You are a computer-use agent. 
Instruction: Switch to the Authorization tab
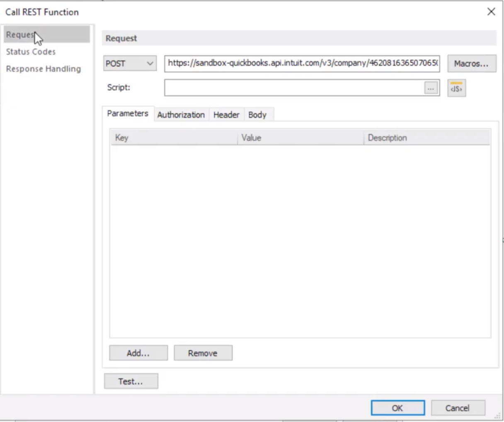click(180, 115)
